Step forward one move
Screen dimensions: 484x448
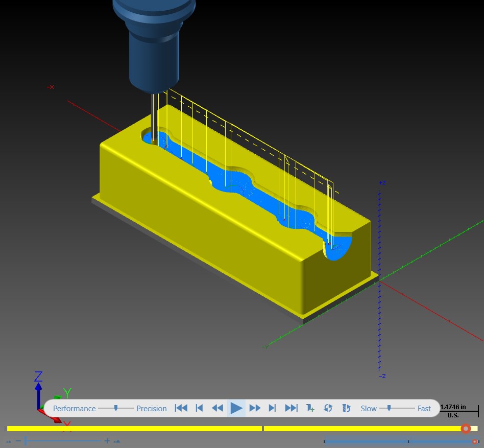click(x=272, y=408)
